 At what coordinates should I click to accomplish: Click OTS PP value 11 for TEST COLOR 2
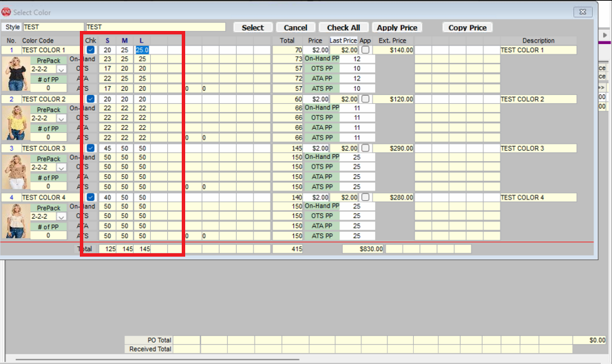pos(357,118)
